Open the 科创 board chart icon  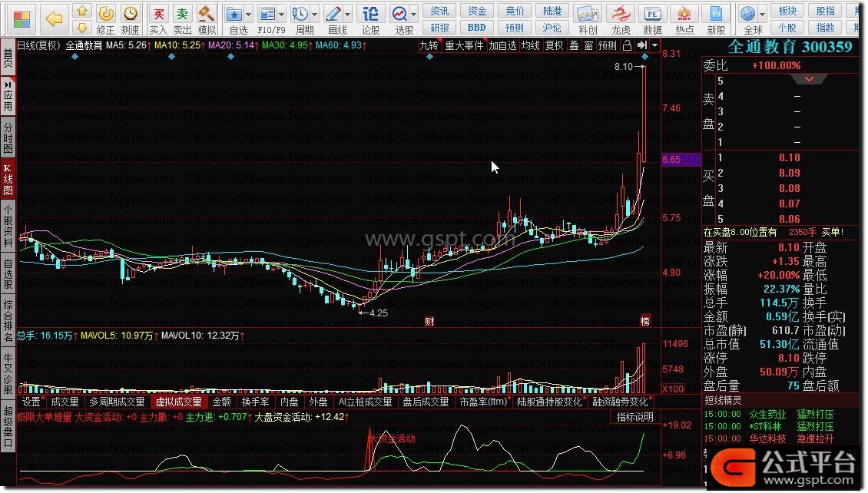(x=588, y=20)
